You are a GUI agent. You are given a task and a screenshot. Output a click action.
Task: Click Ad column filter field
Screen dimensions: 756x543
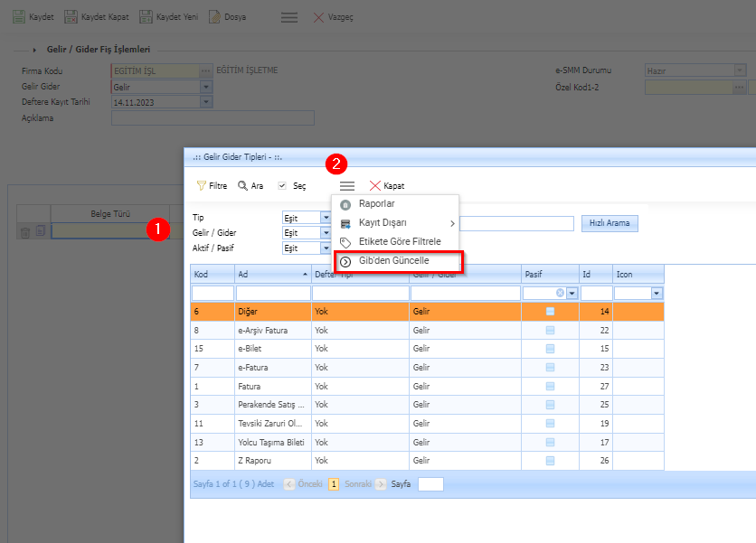pos(273,293)
